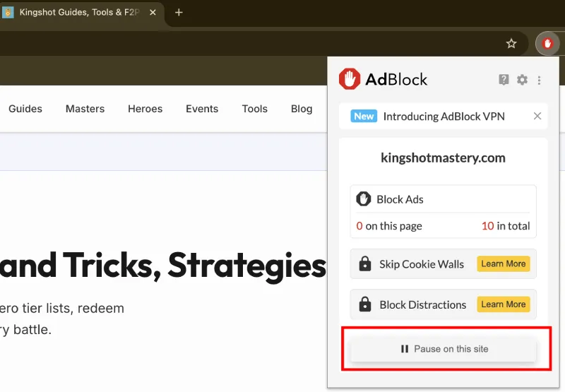
Task: Click the lock icon beside Skip Cookie Walls
Action: click(x=365, y=263)
